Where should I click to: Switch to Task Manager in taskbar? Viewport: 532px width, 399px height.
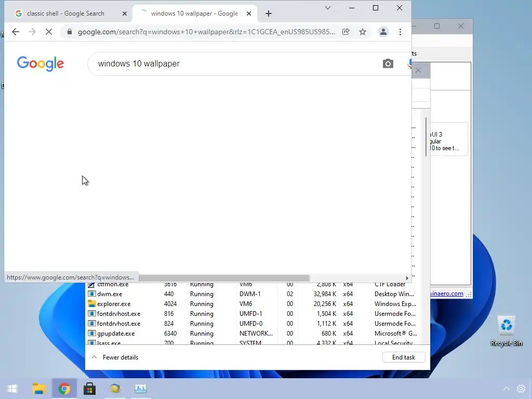pos(140,389)
